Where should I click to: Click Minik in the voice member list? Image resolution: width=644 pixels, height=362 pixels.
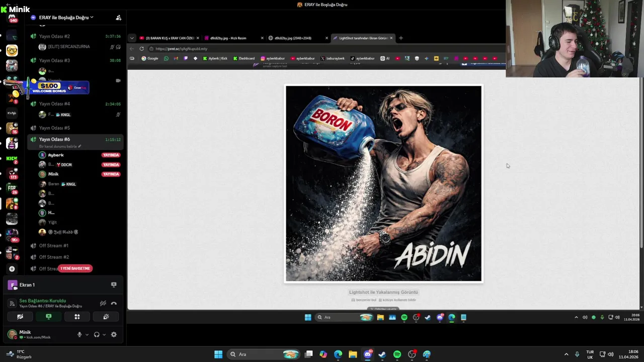click(x=53, y=174)
